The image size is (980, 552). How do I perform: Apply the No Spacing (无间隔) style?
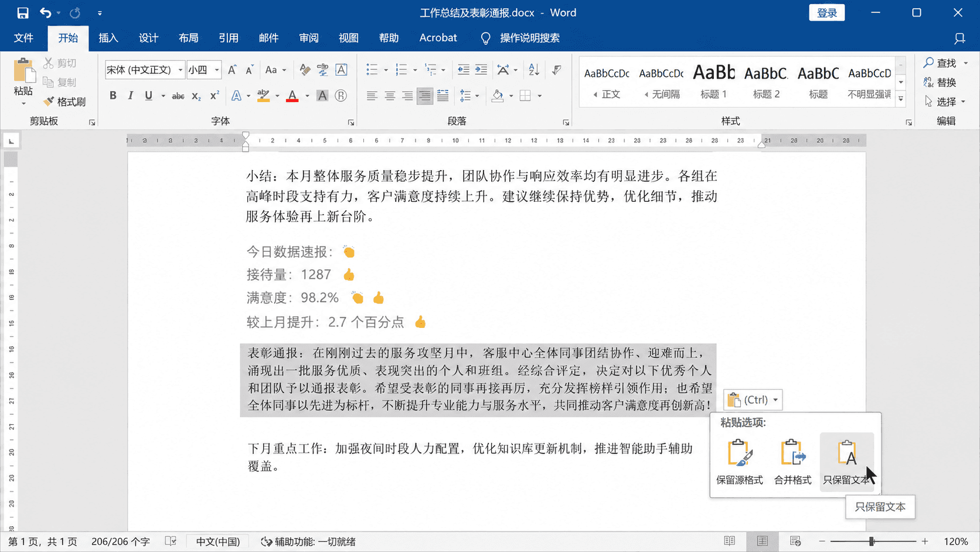point(661,82)
